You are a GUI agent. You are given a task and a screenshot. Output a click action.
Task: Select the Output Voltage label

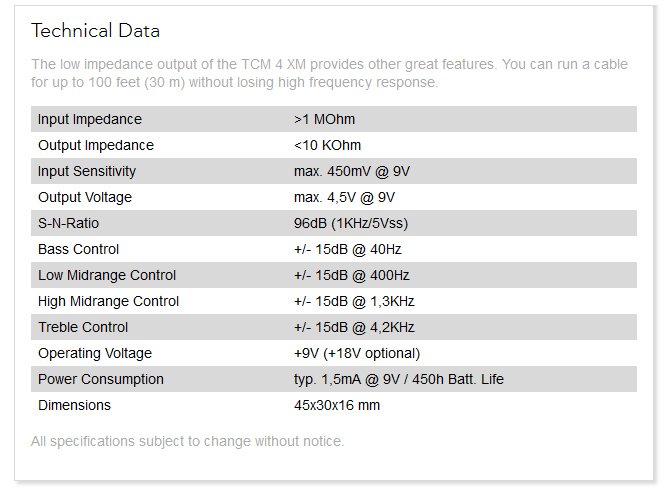pyautogui.click(x=85, y=198)
